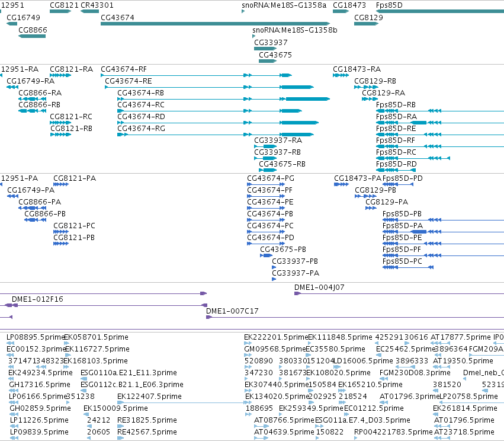Click the CG18473-RA transcript label

[x=357, y=69]
